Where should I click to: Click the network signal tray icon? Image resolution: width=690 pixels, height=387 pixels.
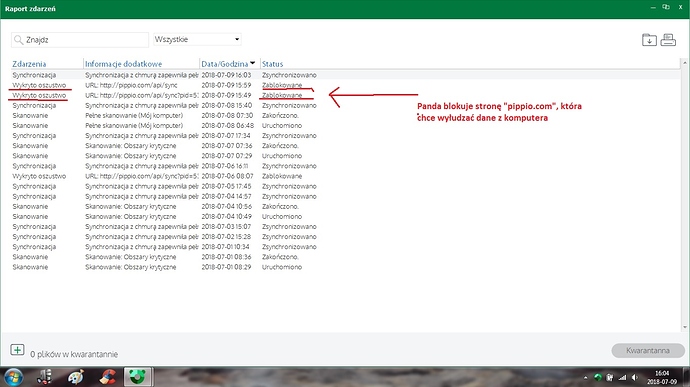[622, 377]
